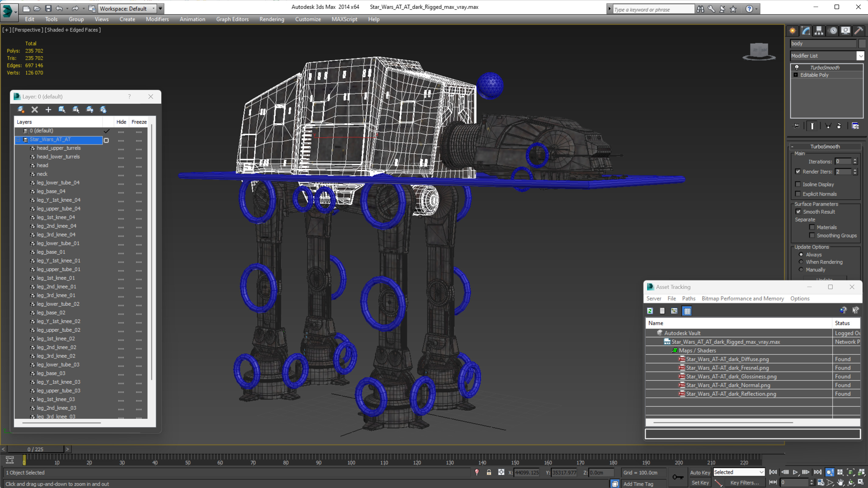Screen dimensions: 868x488
Task: Collapse the Star_Wars_AT_AT layer tree
Action: [x=18, y=140]
